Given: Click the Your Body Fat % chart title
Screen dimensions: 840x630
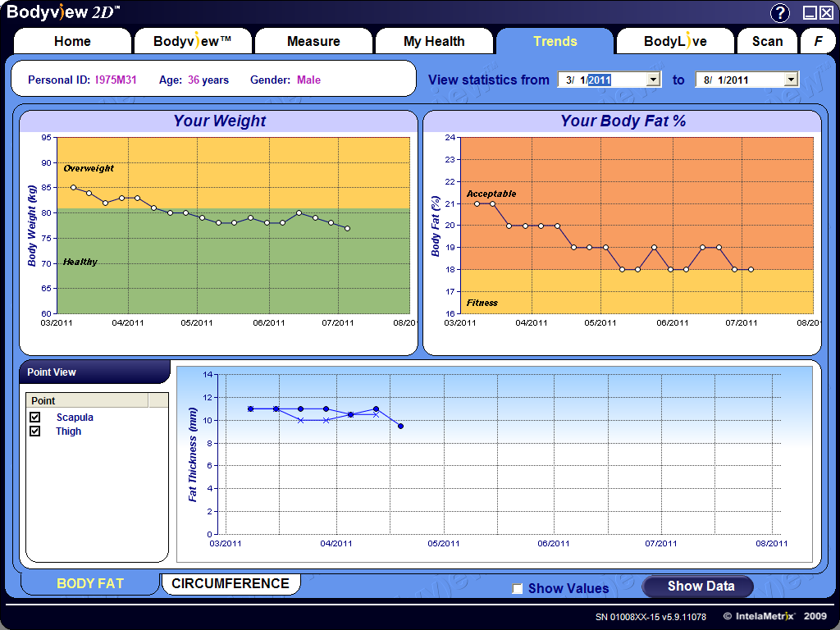Looking at the screenshot, I should coord(623,121).
